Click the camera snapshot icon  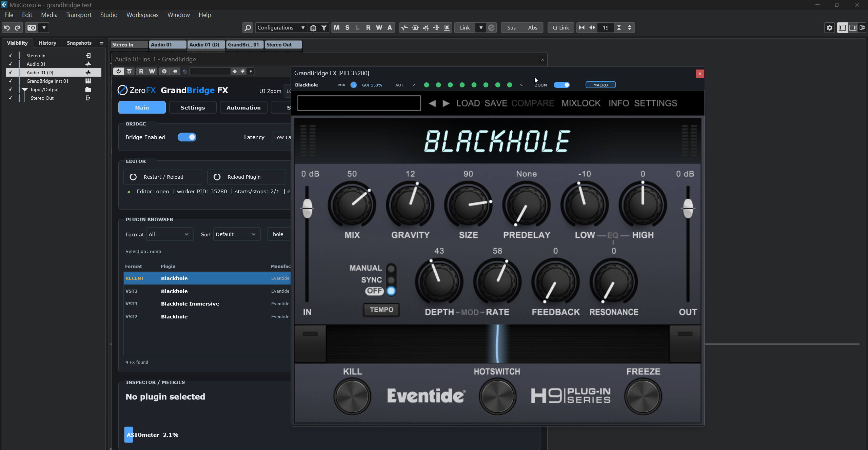[x=32, y=28]
